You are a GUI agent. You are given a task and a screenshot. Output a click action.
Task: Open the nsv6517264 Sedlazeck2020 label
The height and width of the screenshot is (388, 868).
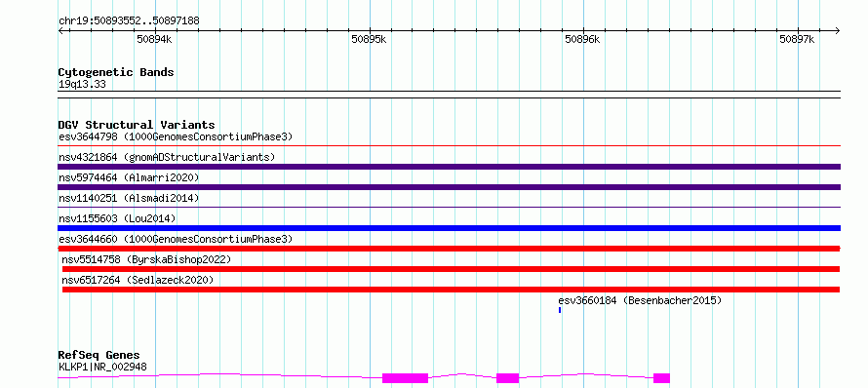138,280
